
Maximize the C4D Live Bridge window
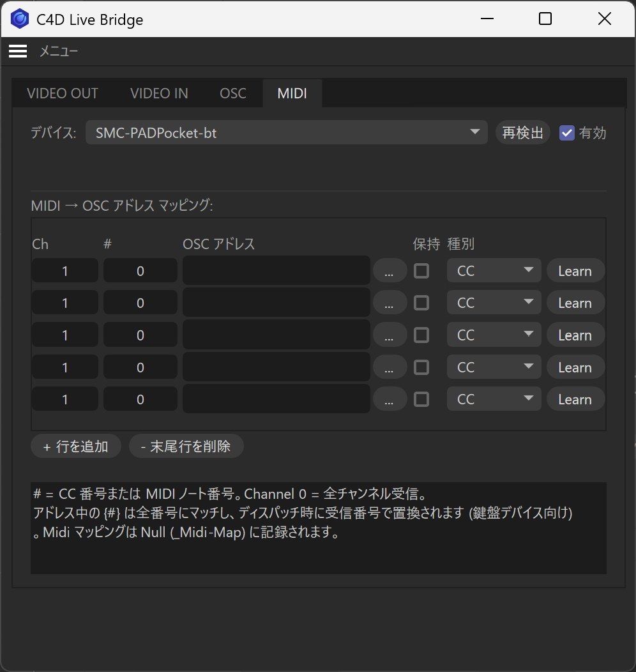(545, 19)
